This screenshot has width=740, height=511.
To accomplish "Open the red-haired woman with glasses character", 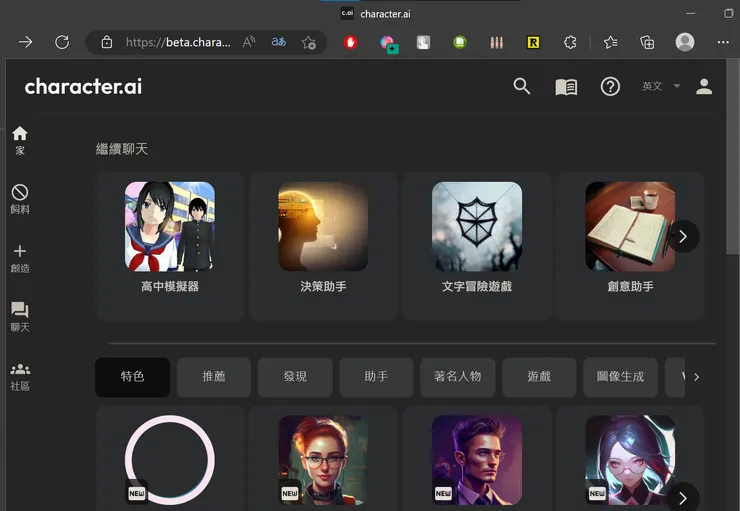I will click(323, 460).
